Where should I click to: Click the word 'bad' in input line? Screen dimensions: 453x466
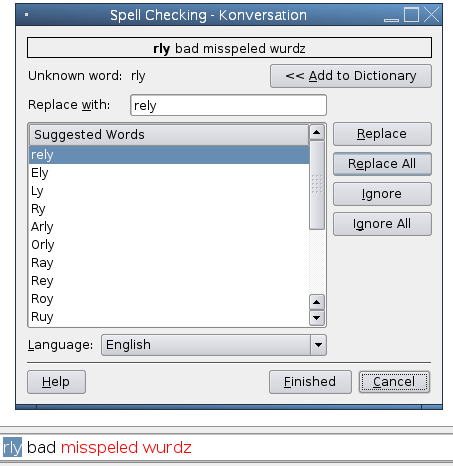[x=41, y=447]
